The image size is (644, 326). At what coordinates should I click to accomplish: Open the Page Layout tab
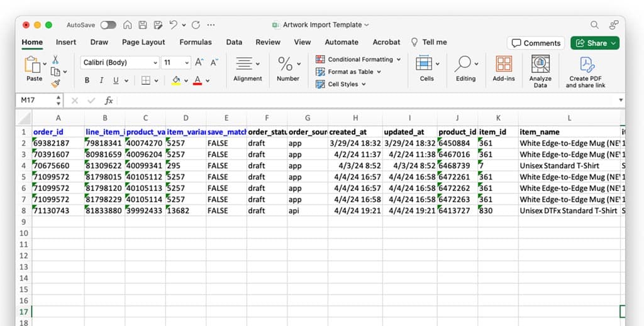click(x=143, y=42)
